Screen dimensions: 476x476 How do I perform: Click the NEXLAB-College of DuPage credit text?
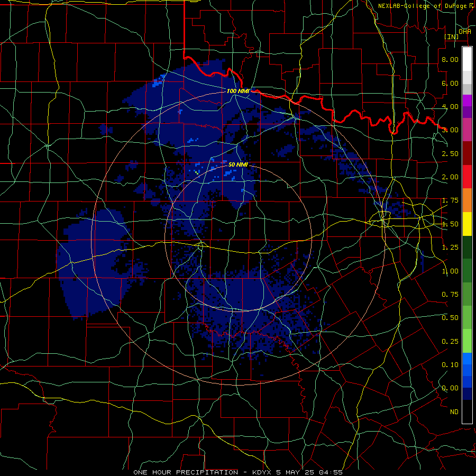pos(422,6)
